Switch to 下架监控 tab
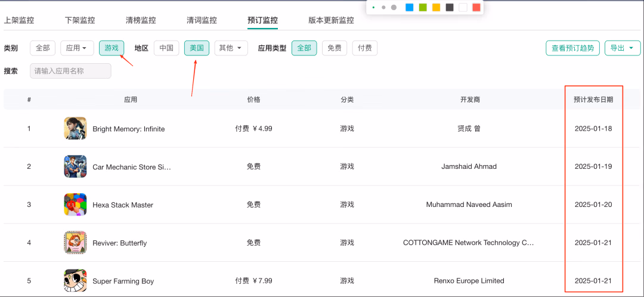The height and width of the screenshot is (297, 644). pos(80,20)
